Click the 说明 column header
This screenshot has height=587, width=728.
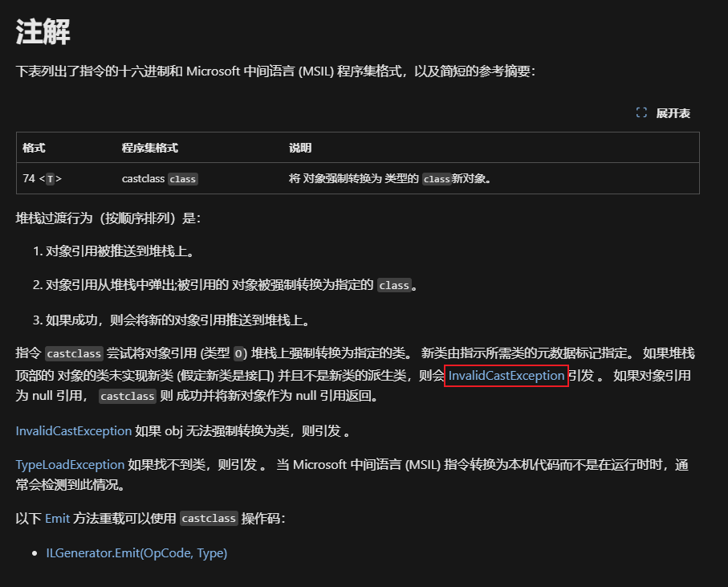click(x=300, y=148)
